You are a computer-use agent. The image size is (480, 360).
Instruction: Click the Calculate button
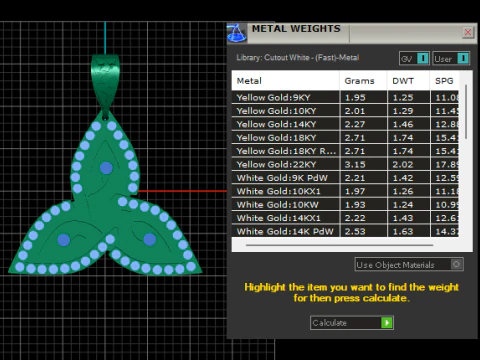(352, 323)
